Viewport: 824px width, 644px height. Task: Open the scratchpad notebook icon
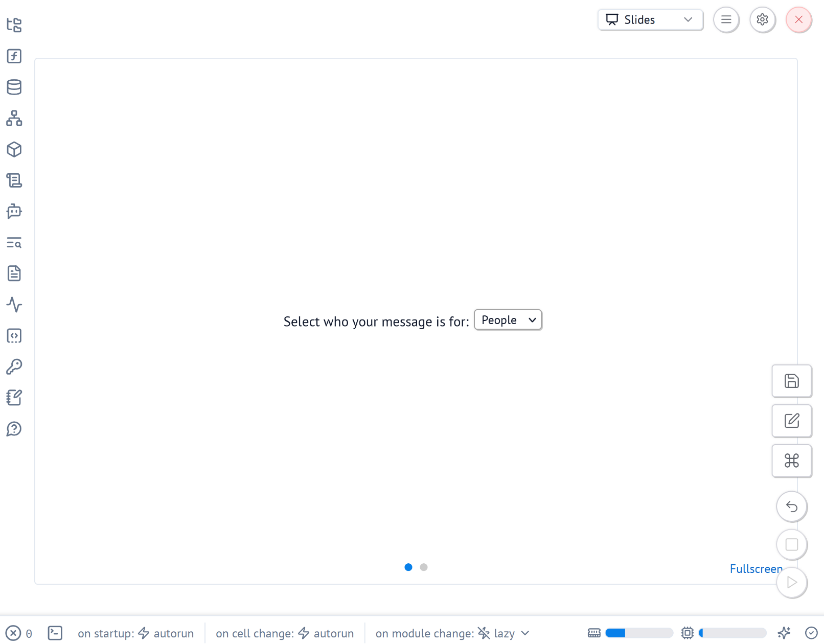(x=14, y=398)
